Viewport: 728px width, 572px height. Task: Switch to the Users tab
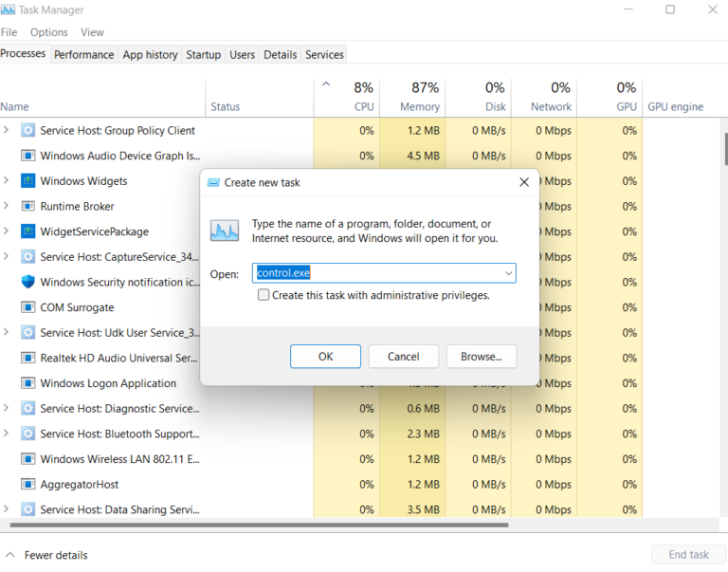pos(243,55)
